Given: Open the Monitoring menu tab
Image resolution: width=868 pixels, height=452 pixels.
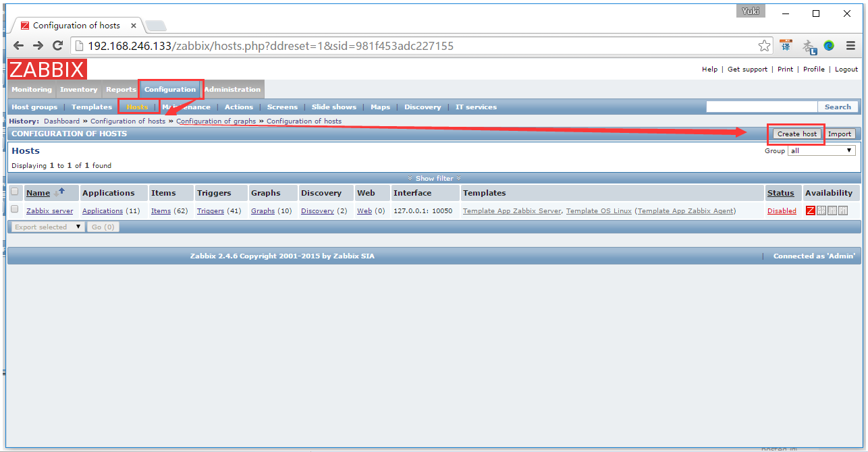Looking at the screenshot, I should click(32, 90).
